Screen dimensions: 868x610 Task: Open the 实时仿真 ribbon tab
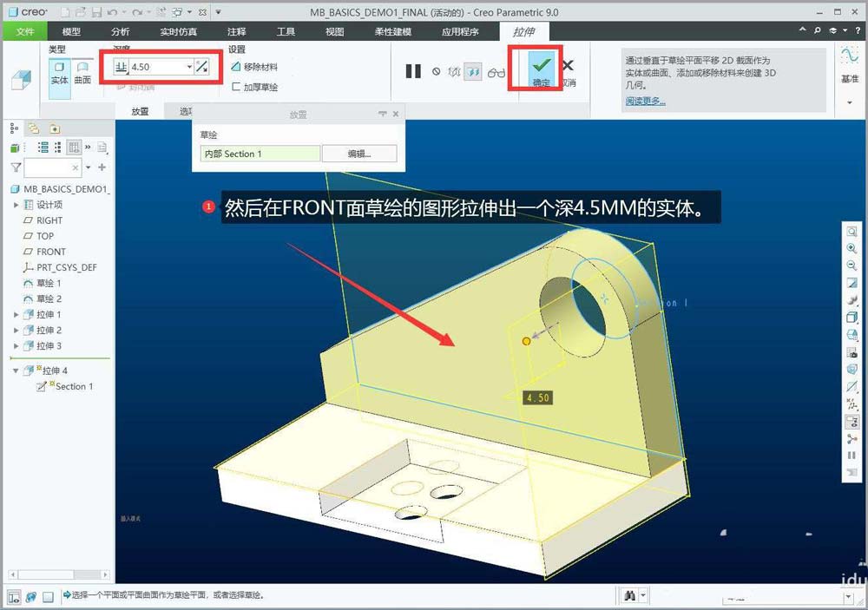(178, 31)
